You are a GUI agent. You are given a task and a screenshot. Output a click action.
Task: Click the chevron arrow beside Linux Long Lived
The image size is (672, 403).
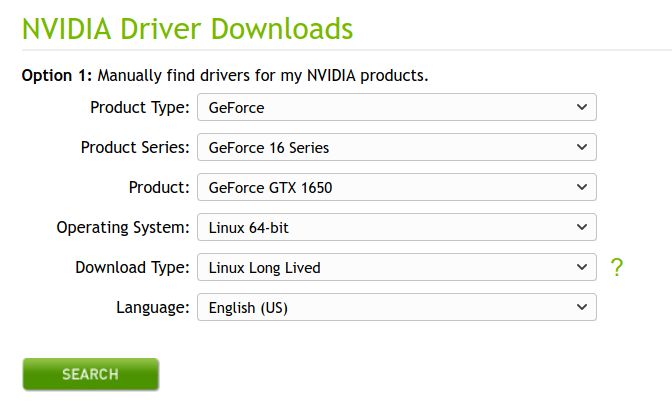tap(582, 267)
